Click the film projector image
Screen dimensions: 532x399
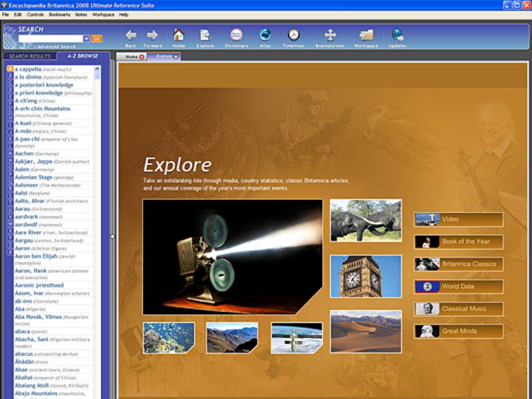pos(232,257)
